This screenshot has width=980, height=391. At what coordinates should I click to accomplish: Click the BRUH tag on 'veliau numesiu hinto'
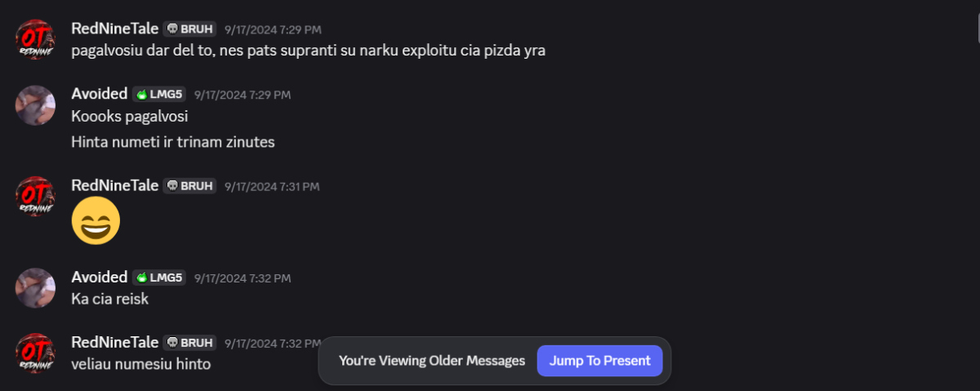pos(189,343)
